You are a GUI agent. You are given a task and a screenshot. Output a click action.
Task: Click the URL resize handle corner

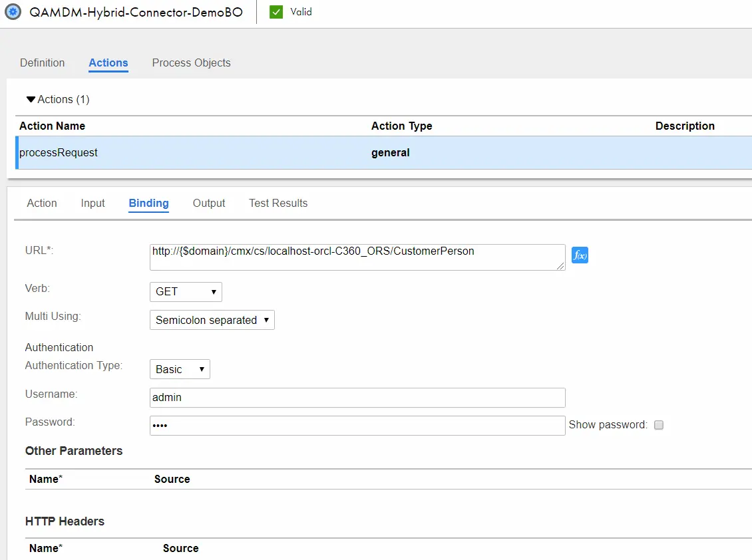pyautogui.click(x=560, y=265)
